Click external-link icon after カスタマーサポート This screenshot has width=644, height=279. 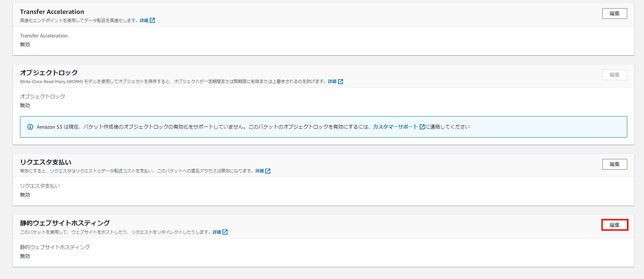coord(422,127)
